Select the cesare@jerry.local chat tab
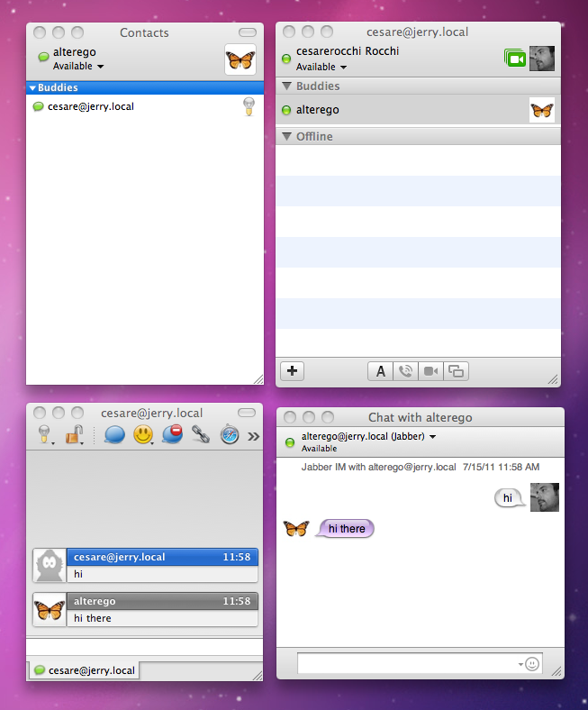Screen dimensions: 588x710 (86, 670)
